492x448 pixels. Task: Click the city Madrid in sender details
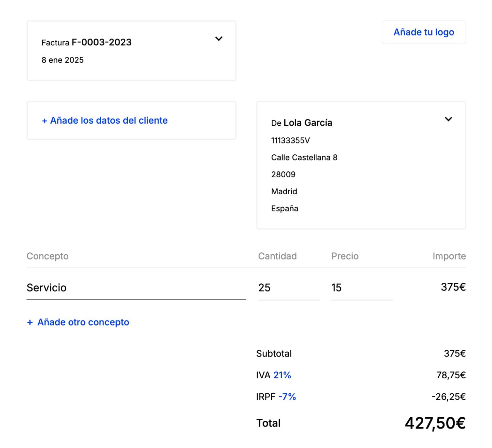284,192
